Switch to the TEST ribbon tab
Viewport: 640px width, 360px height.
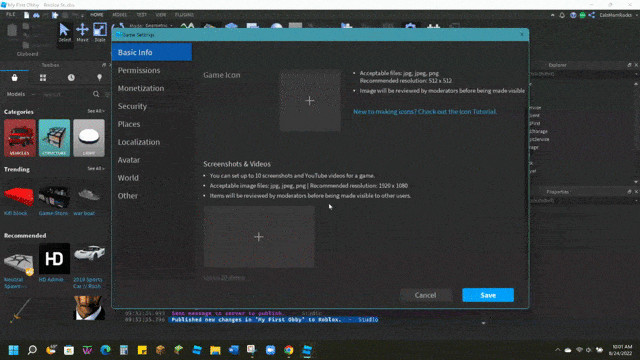pyautogui.click(x=142, y=15)
